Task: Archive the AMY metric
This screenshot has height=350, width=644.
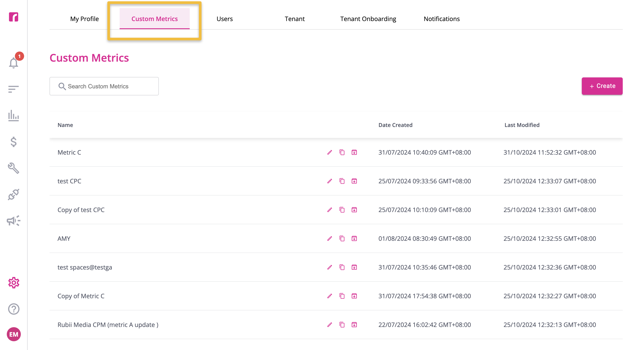Action: pos(354,239)
